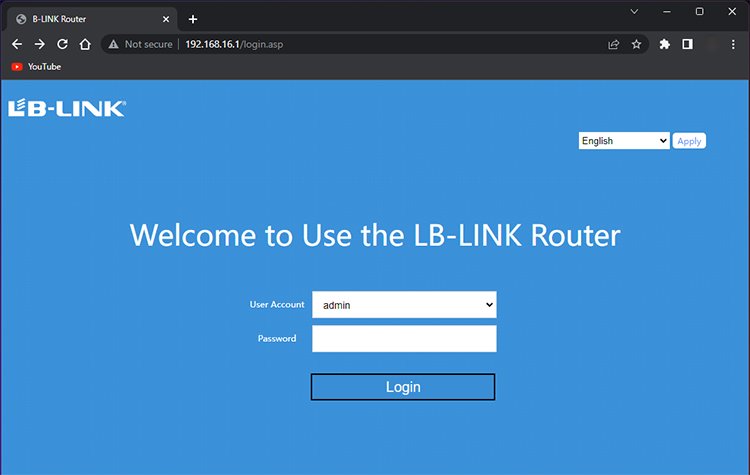Click the User Account label
This screenshot has height=475, width=750.
click(x=276, y=304)
